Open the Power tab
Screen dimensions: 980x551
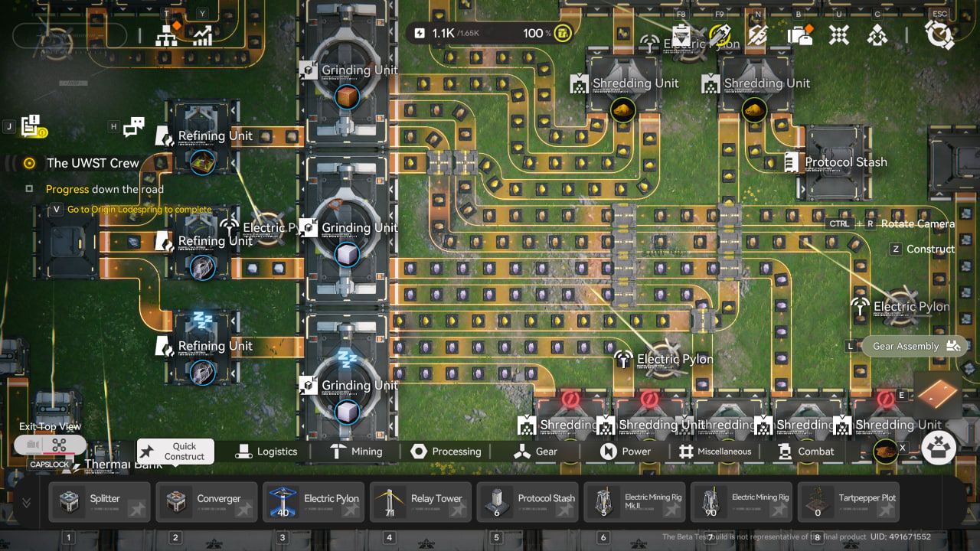coord(626,452)
